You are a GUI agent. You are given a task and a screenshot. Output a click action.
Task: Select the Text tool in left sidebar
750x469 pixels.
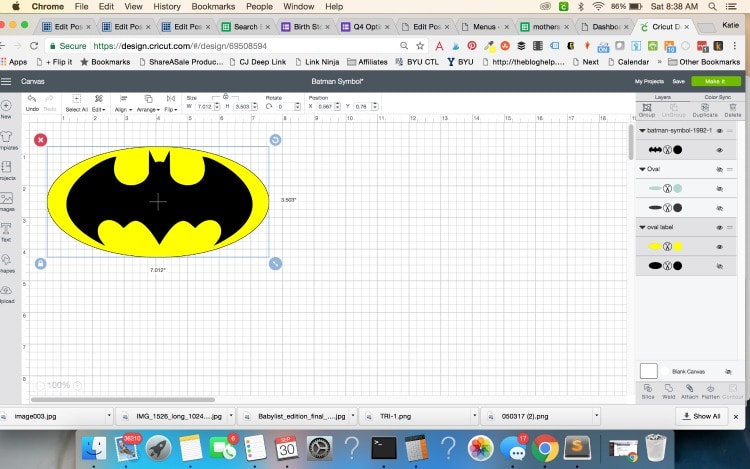[x=7, y=230]
